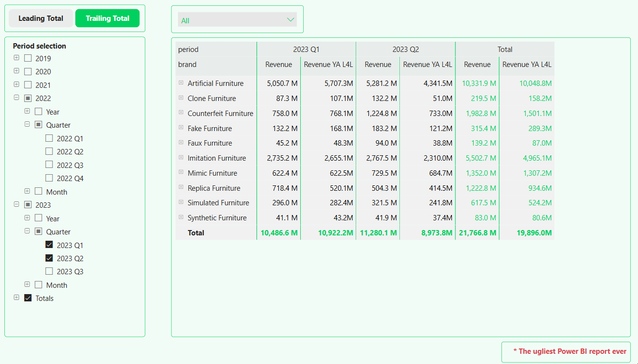This screenshot has height=364, width=638.
Task: Click Revenue YA L4L header under 2023 Q2
Action: click(x=428, y=65)
